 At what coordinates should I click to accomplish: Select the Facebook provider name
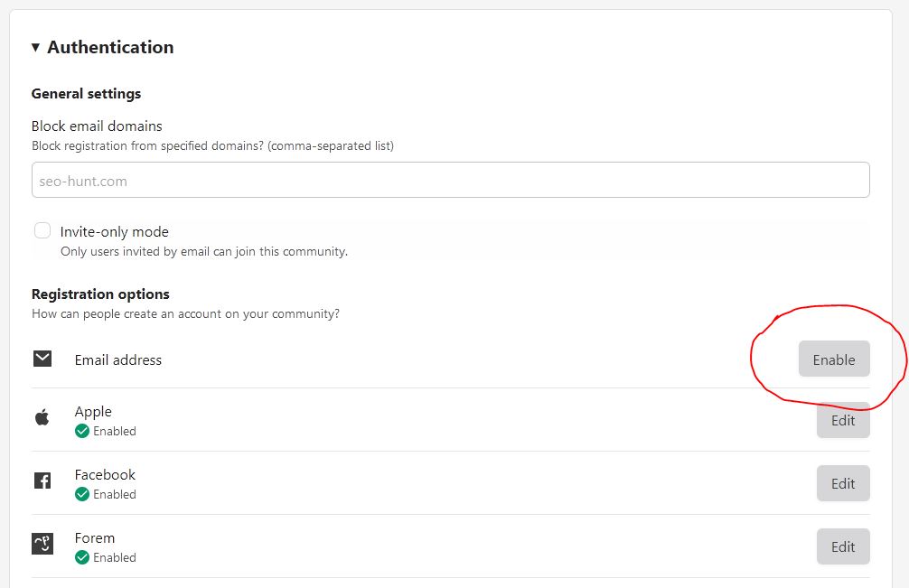(x=105, y=475)
